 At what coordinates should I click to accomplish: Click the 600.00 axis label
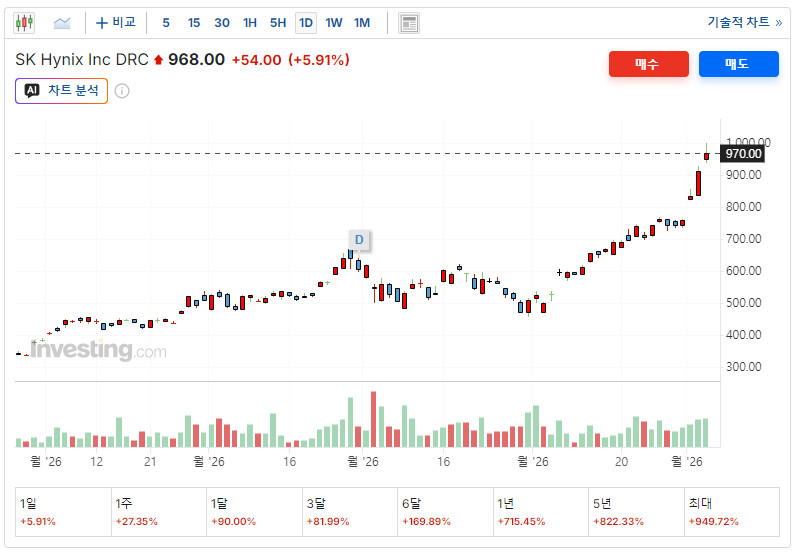coord(743,271)
